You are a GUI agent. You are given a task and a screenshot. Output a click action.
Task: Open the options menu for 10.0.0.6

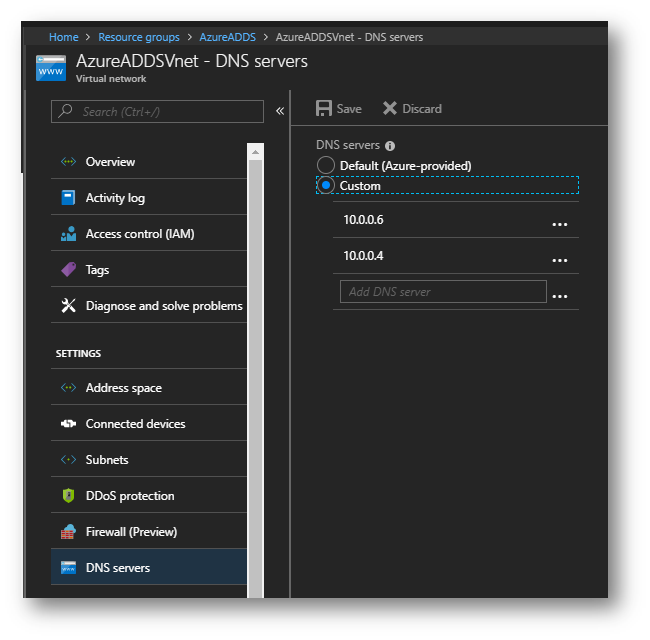point(560,224)
